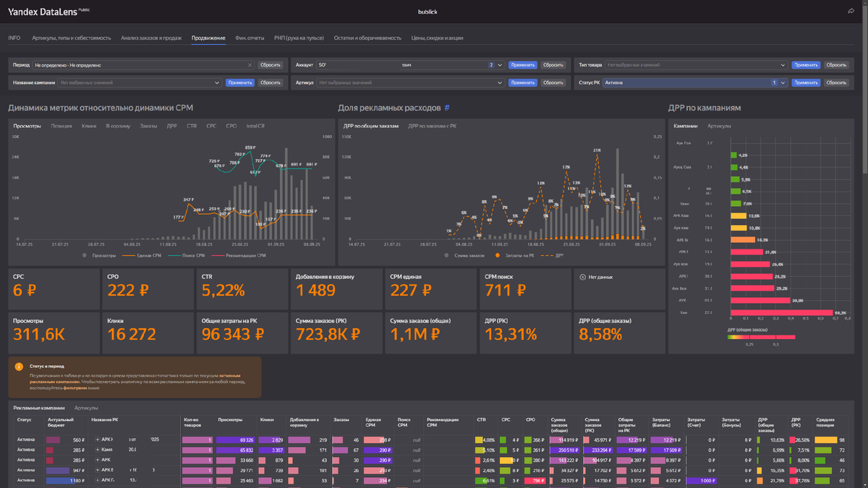Click the info icon in Статус и период notice
868x488 pixels.
tap(20, 367)
